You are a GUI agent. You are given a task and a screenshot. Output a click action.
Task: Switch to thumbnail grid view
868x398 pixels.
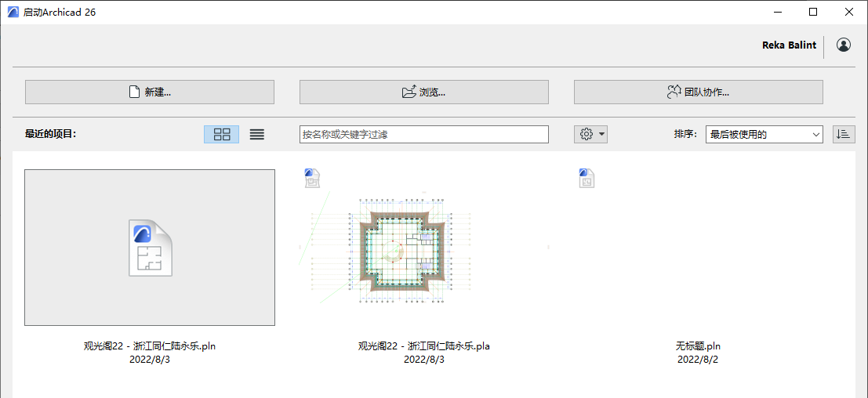[221, 134]
